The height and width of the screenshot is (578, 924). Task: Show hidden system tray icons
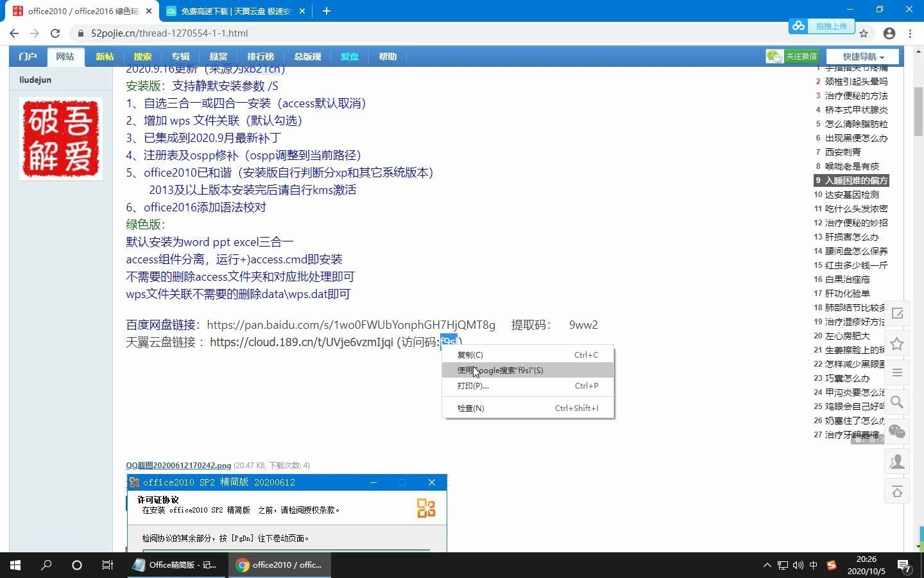point(767,565)
